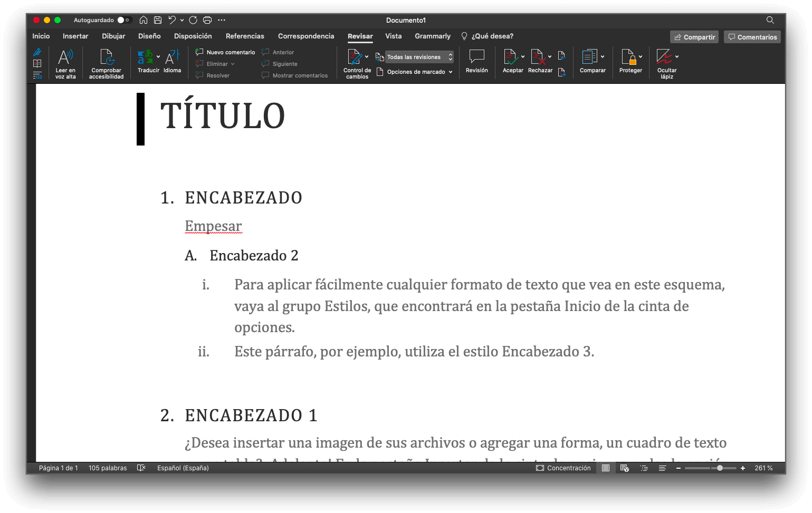Expand the Control de cambios arrow
Viewport: 812px width, 513px height.
367,57
